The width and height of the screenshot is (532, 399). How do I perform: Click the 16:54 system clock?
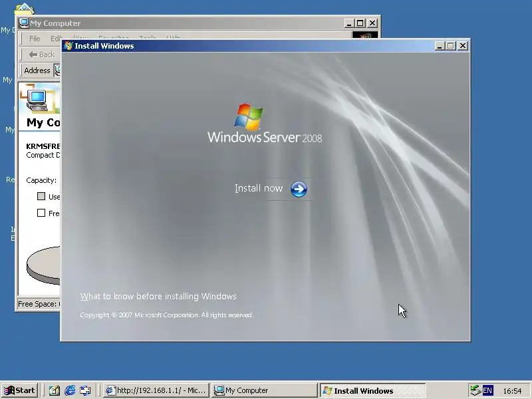click(512, 391)
